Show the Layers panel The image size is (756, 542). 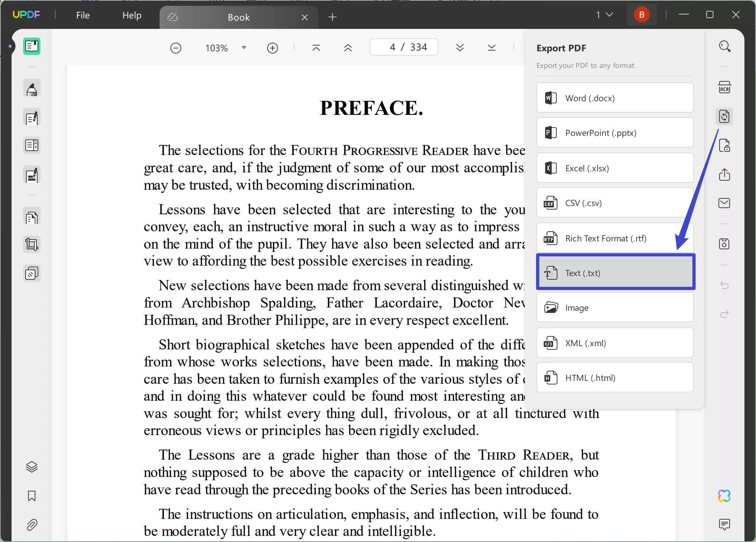pos(32,467)
